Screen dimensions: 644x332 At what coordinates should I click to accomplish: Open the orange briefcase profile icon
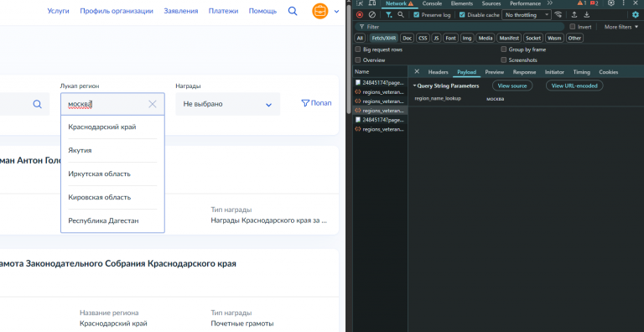click(x=320, y=11)
